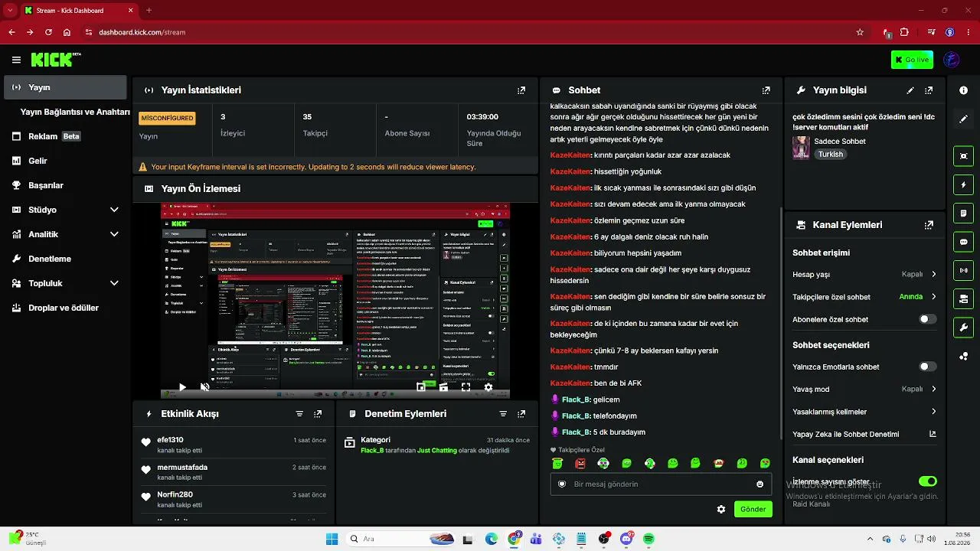The image size is (980, 551).
Task: Send chat message with Gönder
Action: [753, 509]
